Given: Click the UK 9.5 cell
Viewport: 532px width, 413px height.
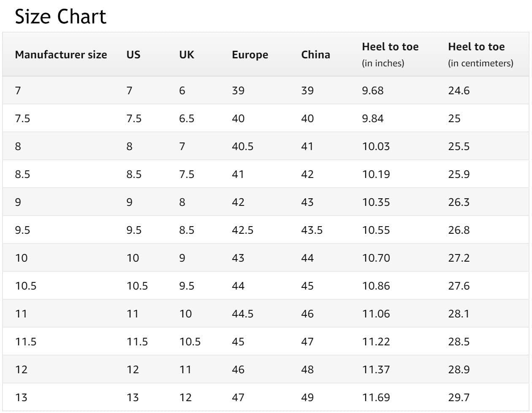Looking at the screenshot, I should point(187,286).
